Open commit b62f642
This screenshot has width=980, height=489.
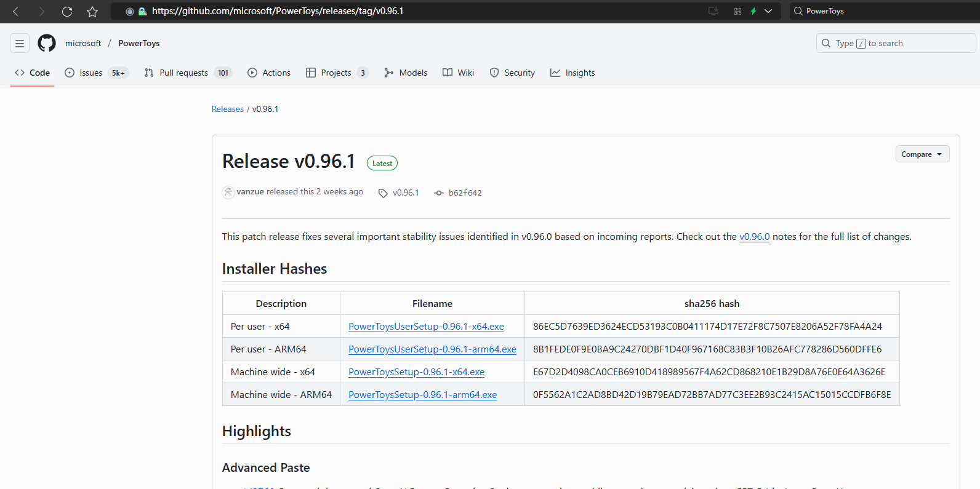(x=465, y=193)
